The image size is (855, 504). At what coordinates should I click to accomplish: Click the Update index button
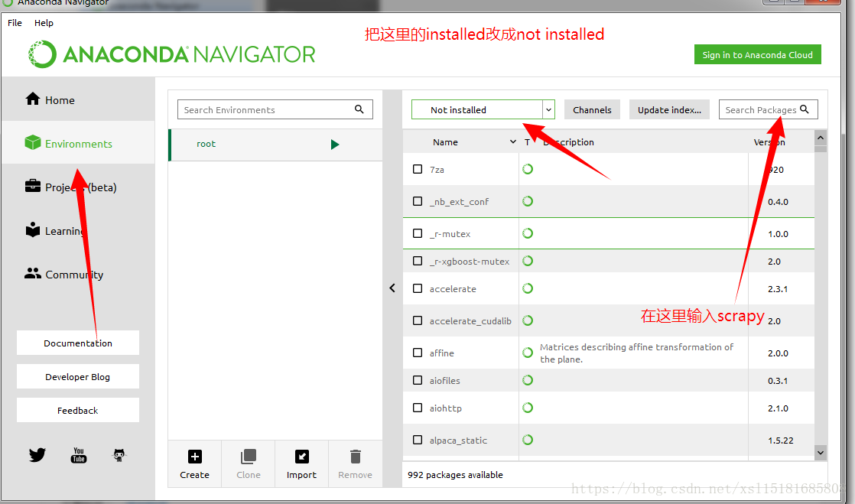click(x=670, y=109)
